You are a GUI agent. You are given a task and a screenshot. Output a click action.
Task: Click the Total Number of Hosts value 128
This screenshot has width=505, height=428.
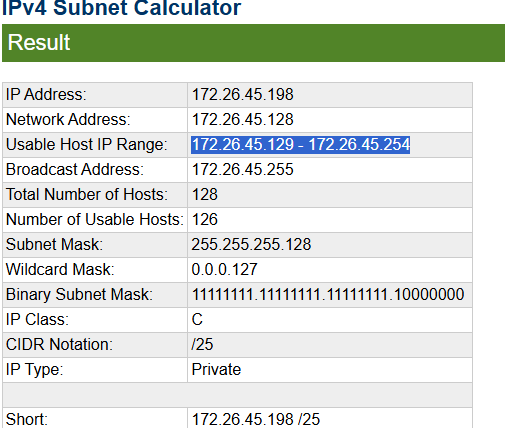click(205, 194)
